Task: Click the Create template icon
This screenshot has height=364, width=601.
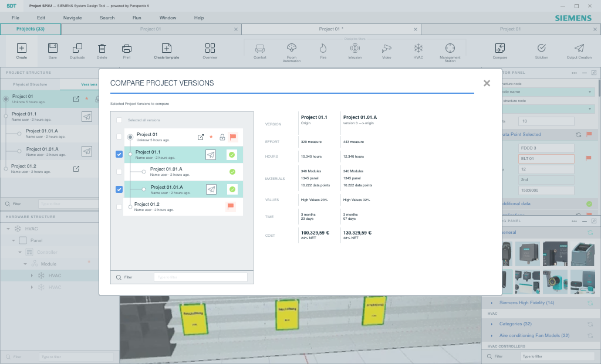Action: [166, 48]
